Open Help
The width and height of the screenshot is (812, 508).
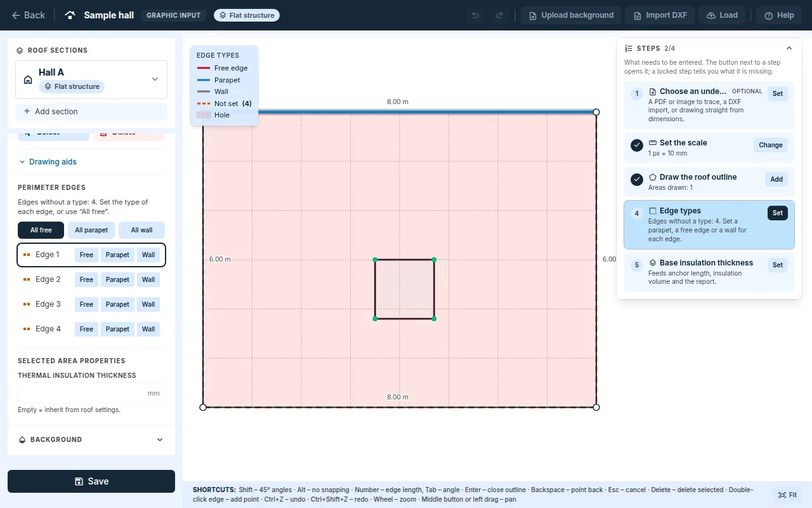[x=779, y=15]
